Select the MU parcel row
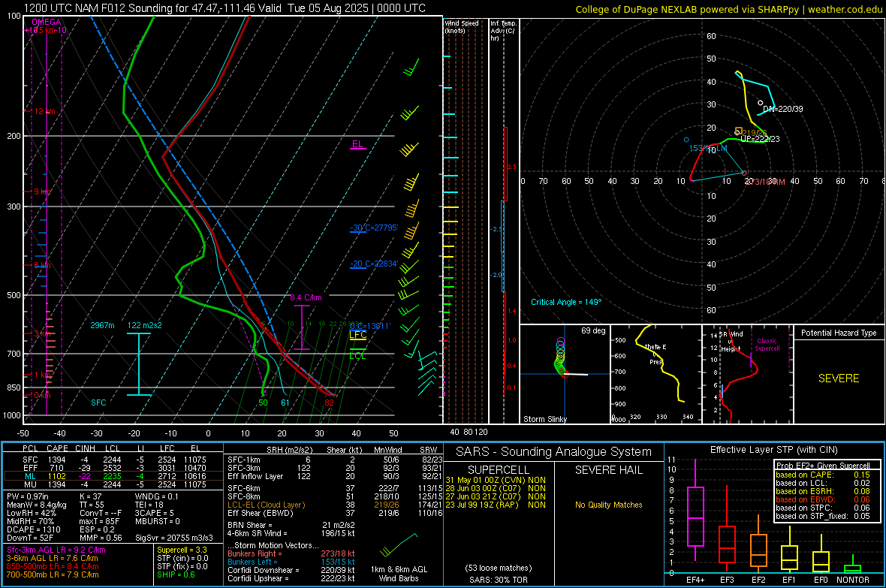Image resolution: width=886 pixels, height=588 pixels. (x=113, y=484)
